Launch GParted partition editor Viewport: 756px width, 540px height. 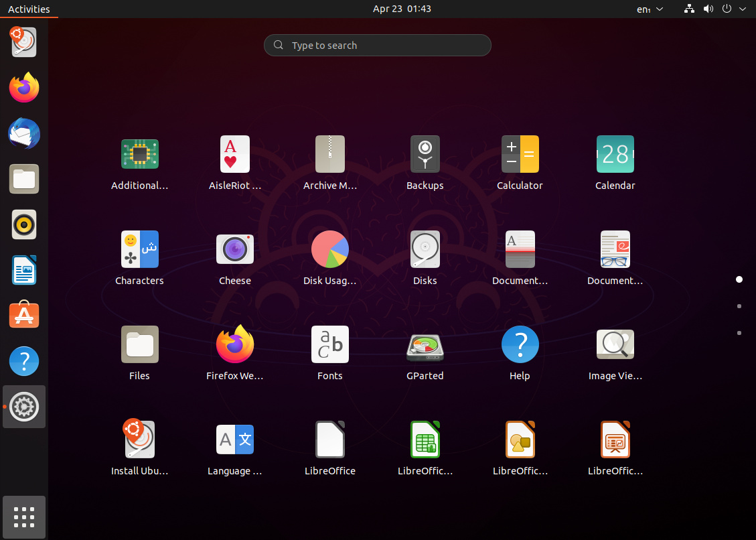click(x=425, y=344)
